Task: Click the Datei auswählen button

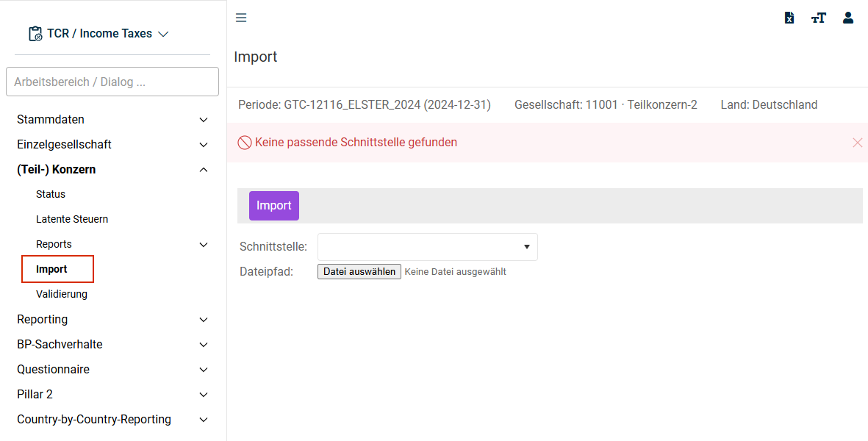Action: tap(359, 272)
